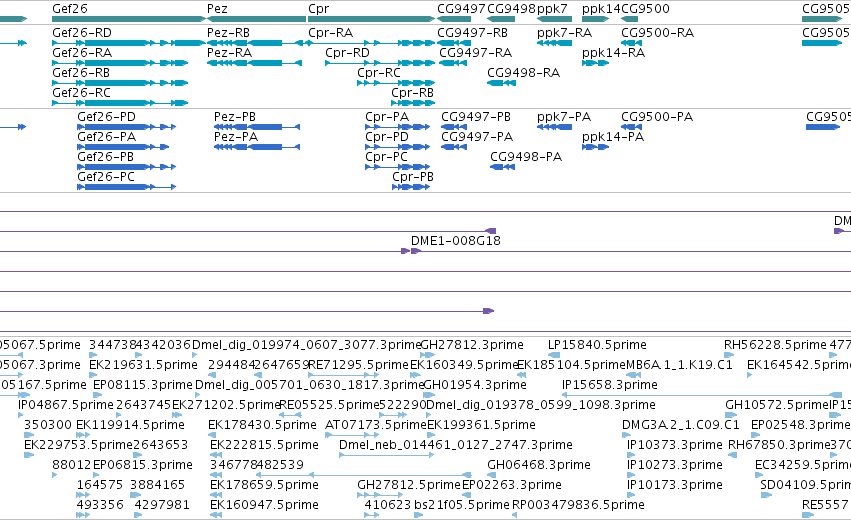Click the Dmel_neb_014461_0127_2747.3prime EST
The width and height of the screenshot is (851, 520).
pos(455,445)
